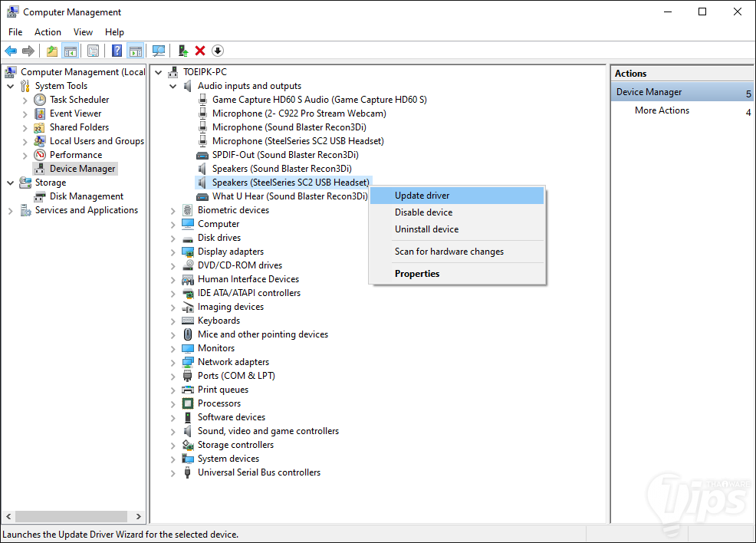
Task: Collapse the Storage node
Action: point(10,183)
